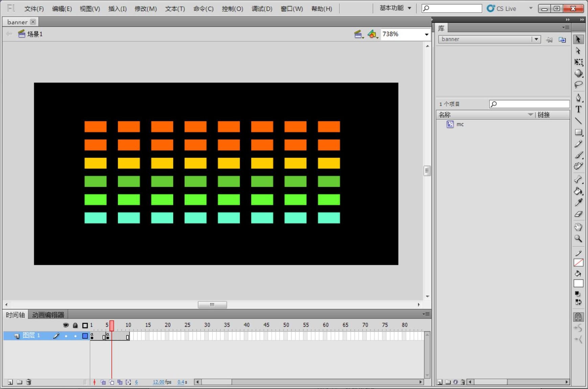Open the Modify Onion Markers dropdown

point(128,382)
